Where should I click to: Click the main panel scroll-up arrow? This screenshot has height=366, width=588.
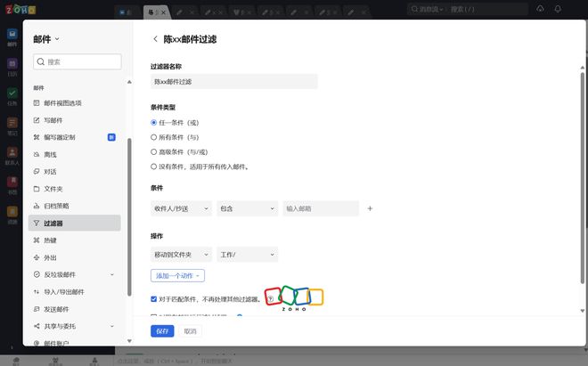pyautogui.click(x=582, y=68)
